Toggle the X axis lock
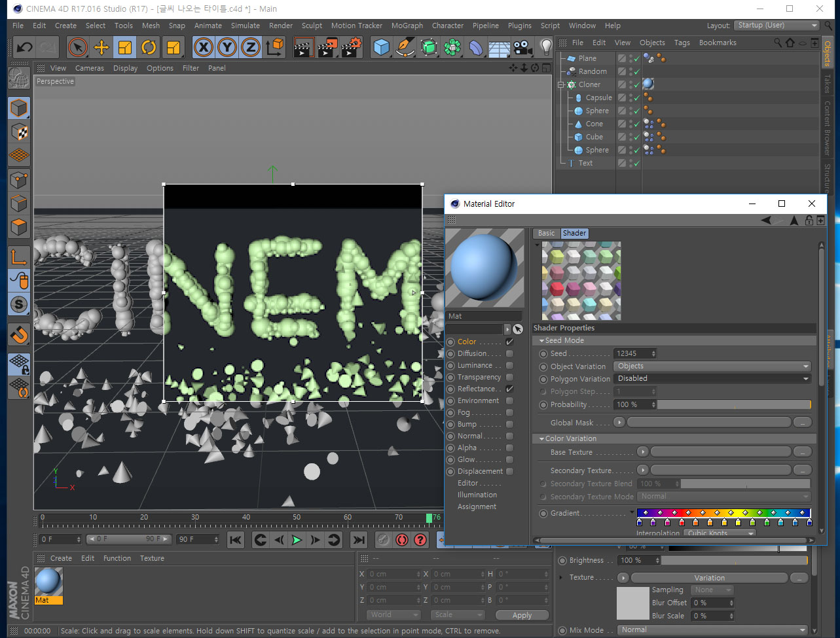 coord(204,48)
